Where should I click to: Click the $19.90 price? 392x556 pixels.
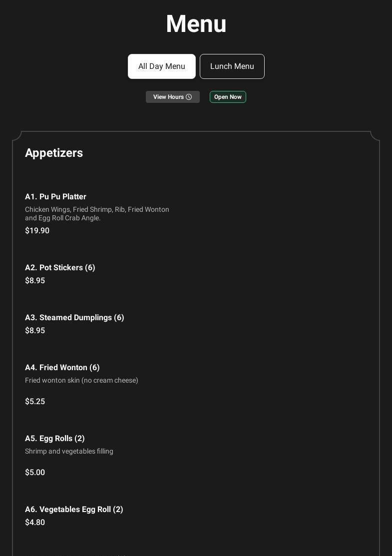click(37, 231)
